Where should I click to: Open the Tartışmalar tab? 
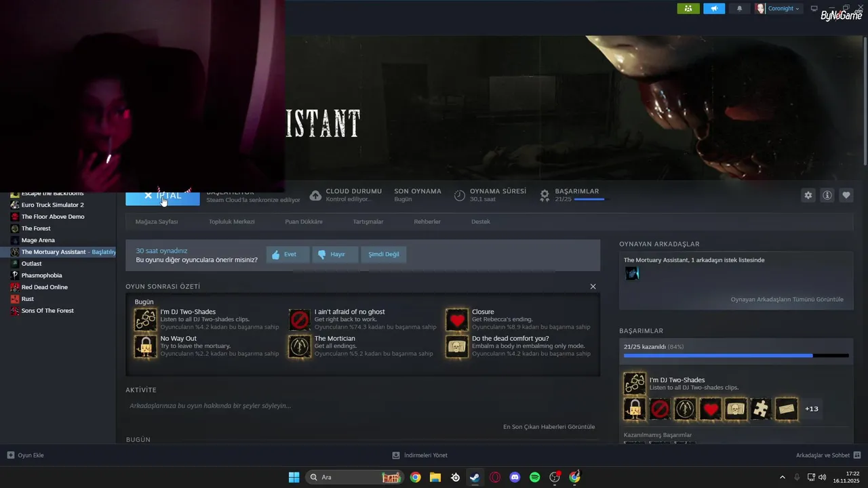368,222
